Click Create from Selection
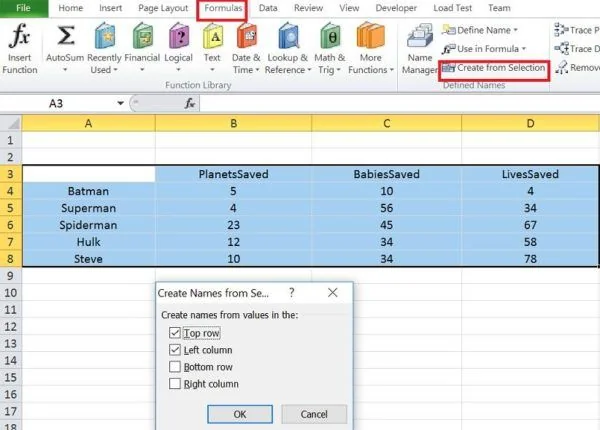This screenshot has height=430, width=600. click(x=494, y=68)
